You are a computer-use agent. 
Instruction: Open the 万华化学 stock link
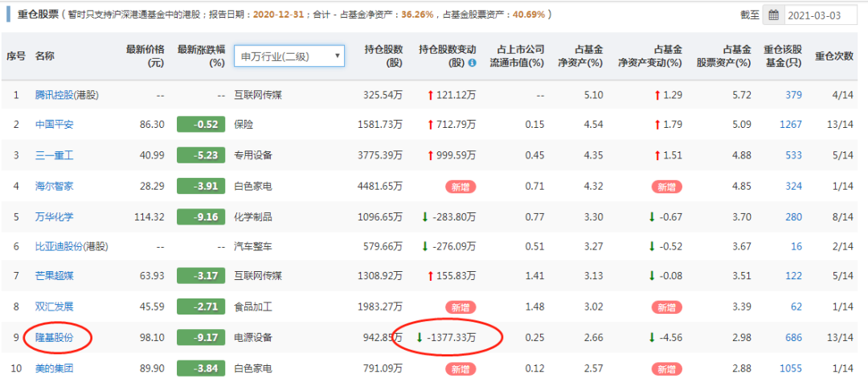(54, 216)
